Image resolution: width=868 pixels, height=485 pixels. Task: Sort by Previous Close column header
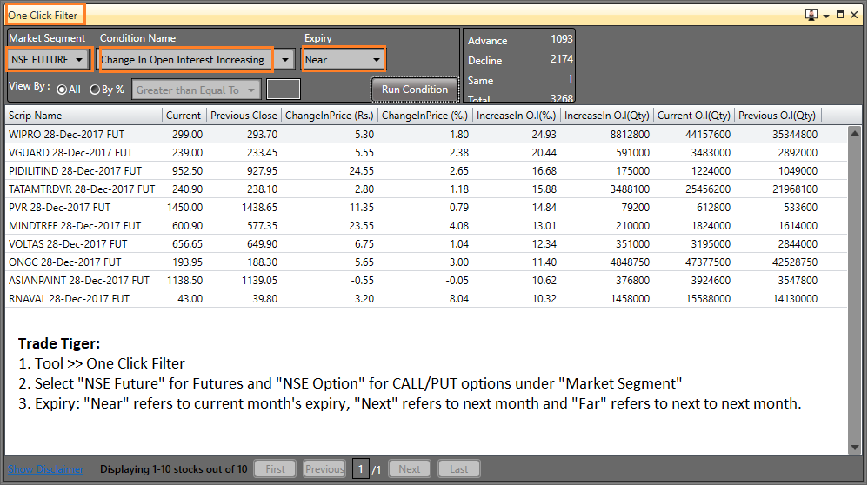[x=244, y=115]
